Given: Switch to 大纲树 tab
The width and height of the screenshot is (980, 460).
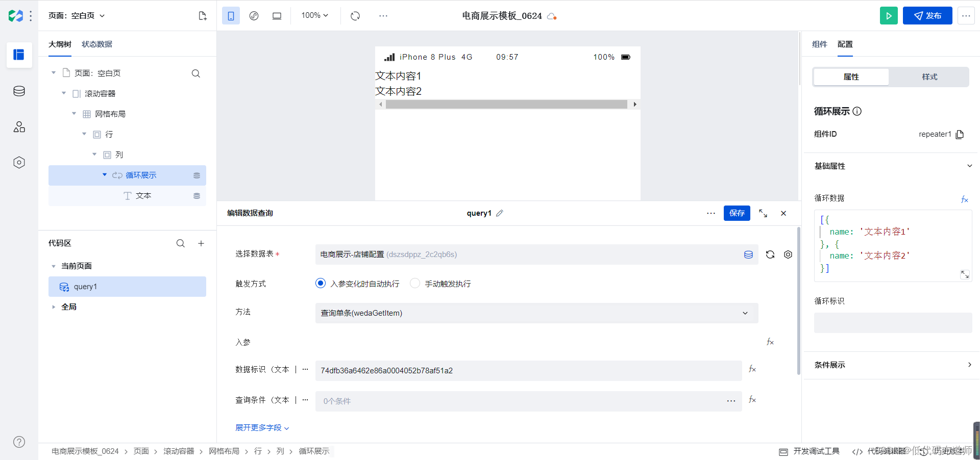Looking at the screenshot, I should pos(60,44).
